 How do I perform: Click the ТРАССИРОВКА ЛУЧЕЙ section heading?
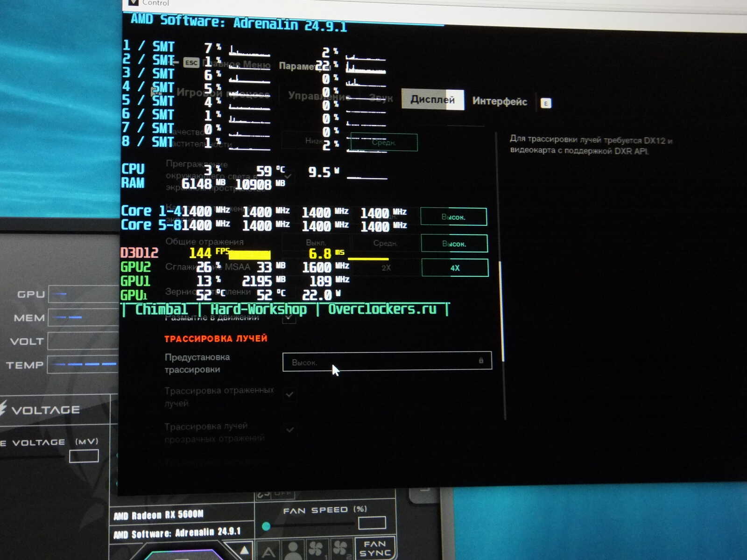point(216,338)
